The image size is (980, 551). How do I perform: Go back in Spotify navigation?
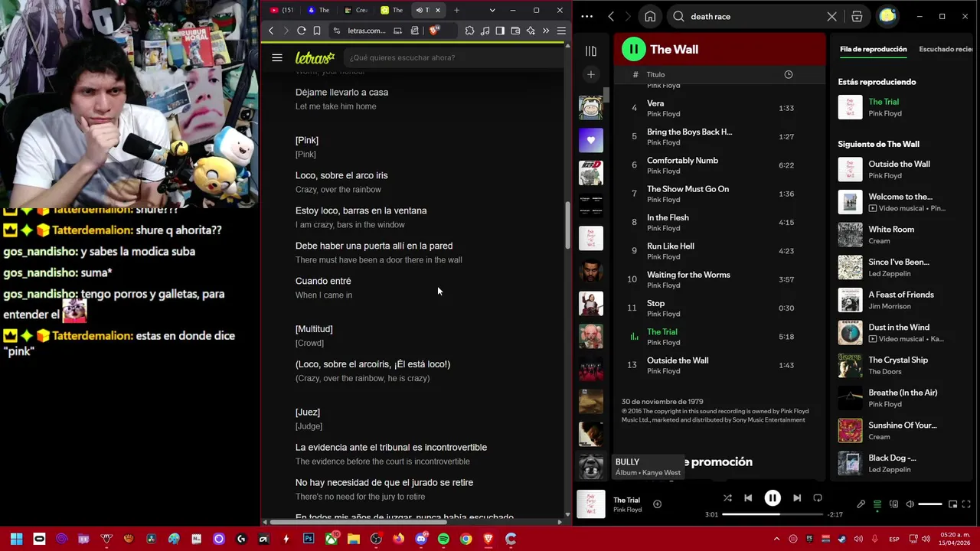click(x=611, y=16)
